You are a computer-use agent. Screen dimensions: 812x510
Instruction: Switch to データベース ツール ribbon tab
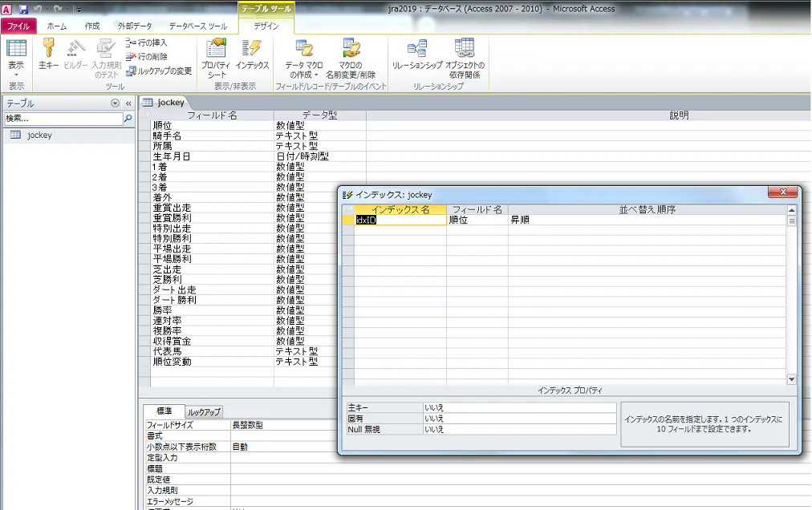(x=198, y=26)
